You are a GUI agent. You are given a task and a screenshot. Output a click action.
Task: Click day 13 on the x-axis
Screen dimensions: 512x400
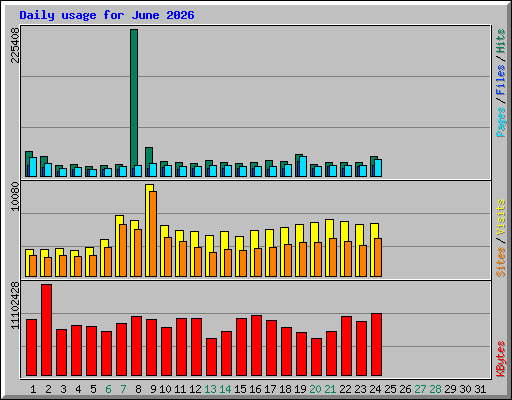[x=210, y=389]
